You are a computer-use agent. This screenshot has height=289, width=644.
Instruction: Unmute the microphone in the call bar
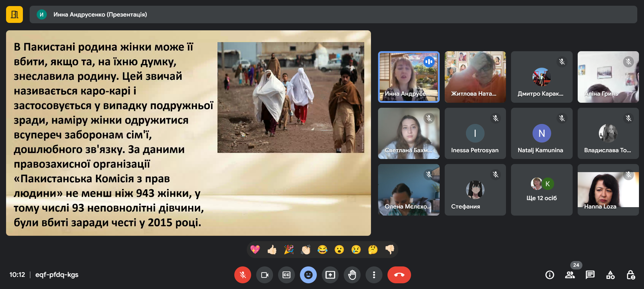242,275
